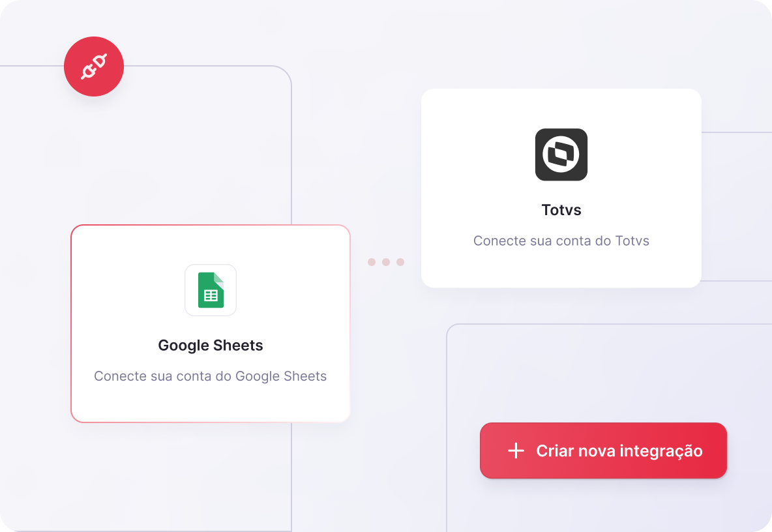The width and height of the screenshot is (772, 532).
Task: Select the Google Sheets card bottom blank area
Action: (211, 404)
